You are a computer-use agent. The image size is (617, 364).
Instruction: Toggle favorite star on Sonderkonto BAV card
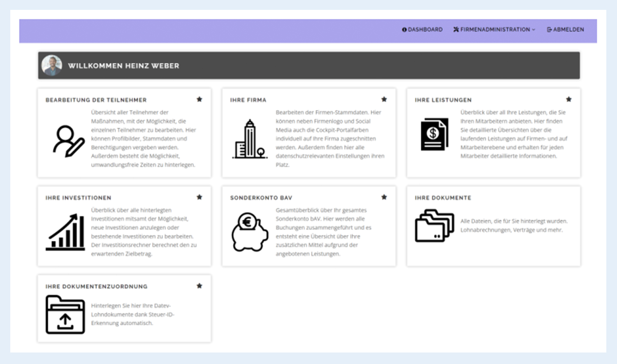click(x=384, y=197)
